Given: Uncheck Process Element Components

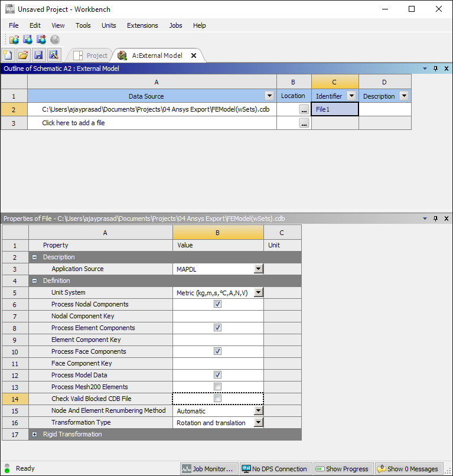Looking at the screenshot, I should coord(217,328).
